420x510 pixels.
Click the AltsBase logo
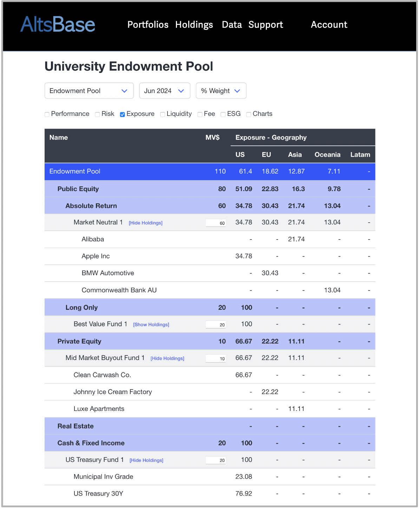(x=58, y=25)
